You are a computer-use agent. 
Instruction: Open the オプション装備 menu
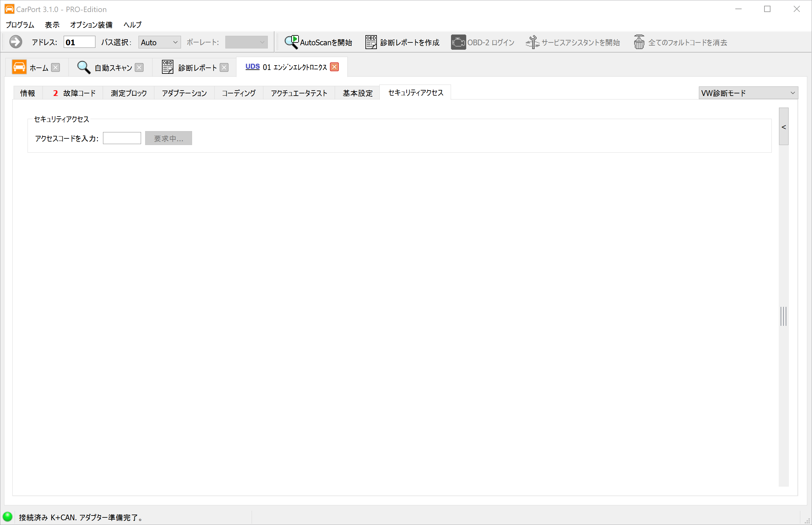coord(91,25)
